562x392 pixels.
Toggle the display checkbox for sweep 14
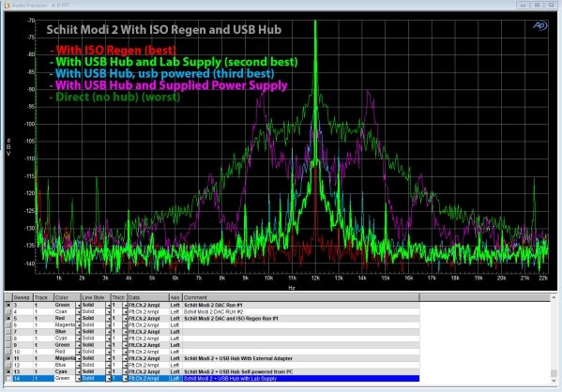8,378
